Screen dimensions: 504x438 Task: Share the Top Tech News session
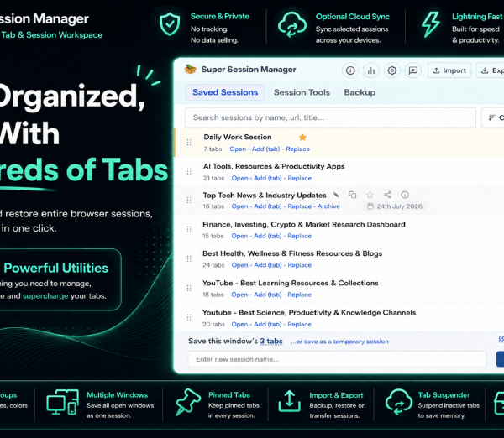(x=387, y=195)
